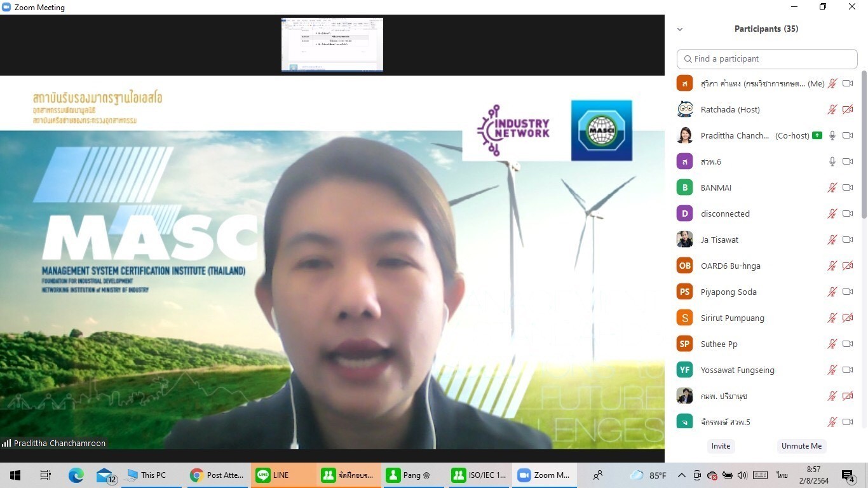Viewport: 868px width, 488px height.
Task: Open Microsoft Edge from the taskbar
Action: [x=76, y=475]
